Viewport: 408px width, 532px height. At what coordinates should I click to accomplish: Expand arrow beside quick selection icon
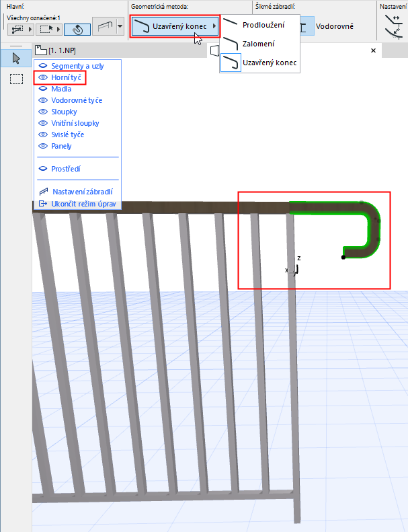(x=30, y=30)
